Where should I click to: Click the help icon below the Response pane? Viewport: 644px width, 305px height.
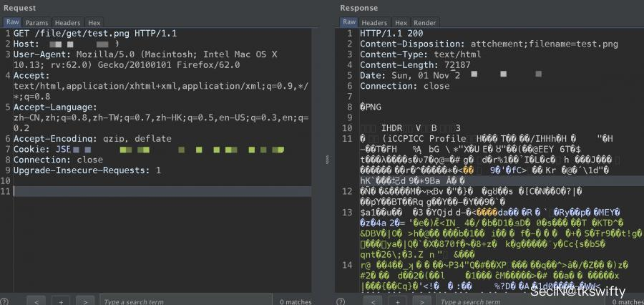341,301
